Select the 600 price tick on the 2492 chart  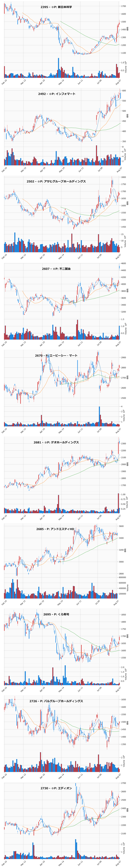[x=124, y=91]
